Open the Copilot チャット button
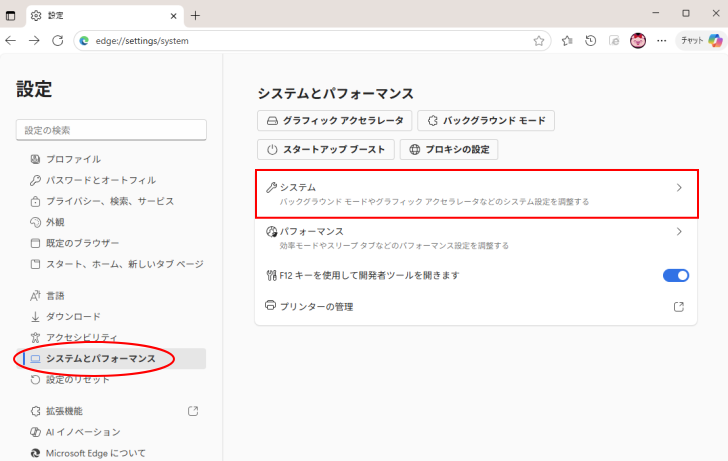This screenshot has height=461, width=728. [700, 41]
